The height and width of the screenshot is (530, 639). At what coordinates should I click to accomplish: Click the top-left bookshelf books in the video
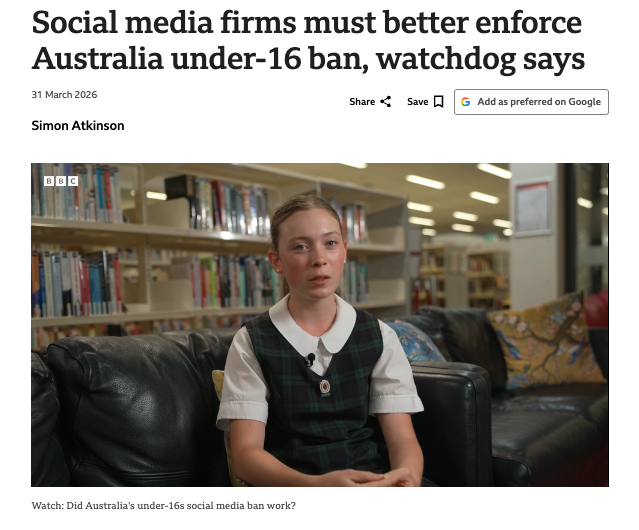click(77, 192)
